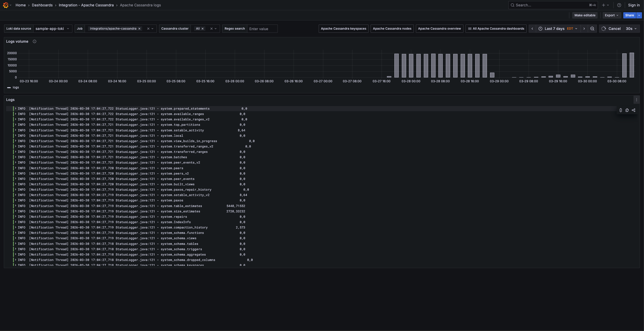Screen dimensions: 644x331
Task: Shift time range backward with left arrow
Action: click(532, 29)
